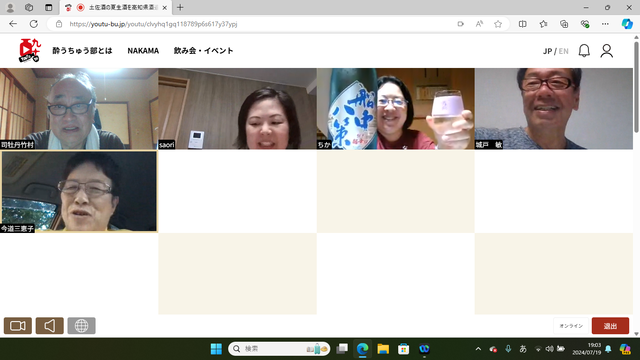This screenshot has width=640, height=360.
Task: Select the 今道三恵子 video tile
Action: [x=79, y=191]
